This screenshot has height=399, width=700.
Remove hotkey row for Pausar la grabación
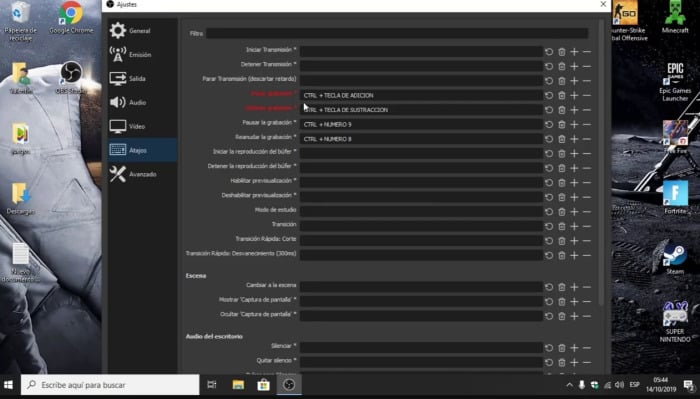pos(587,125)
